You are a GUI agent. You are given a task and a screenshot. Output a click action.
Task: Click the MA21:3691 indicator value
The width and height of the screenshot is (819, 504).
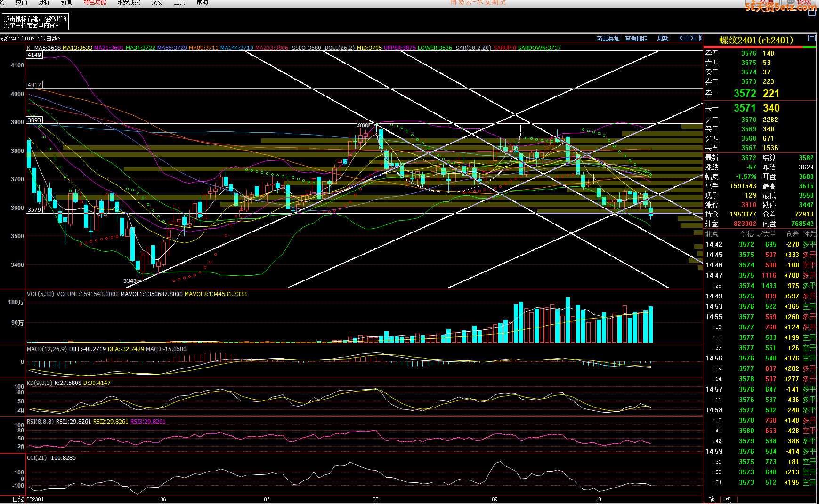(109, 48)
